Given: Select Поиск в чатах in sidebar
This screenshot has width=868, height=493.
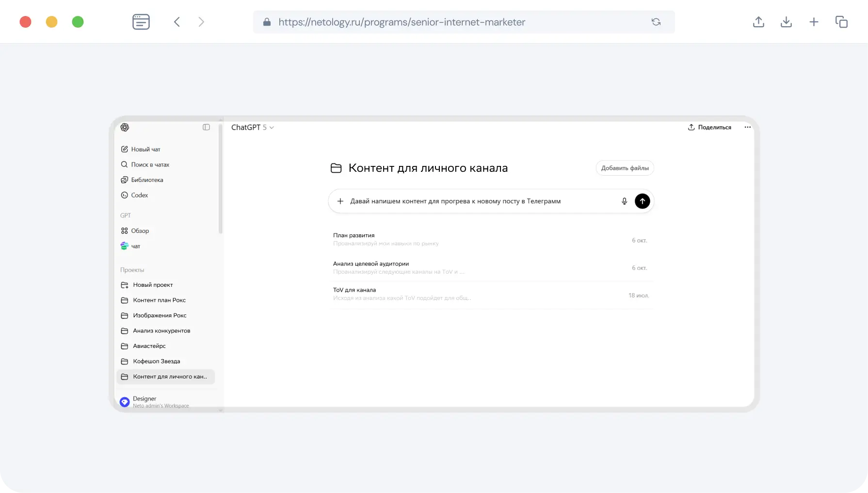Looking at the screenshot, I should (x=150, y=164).
